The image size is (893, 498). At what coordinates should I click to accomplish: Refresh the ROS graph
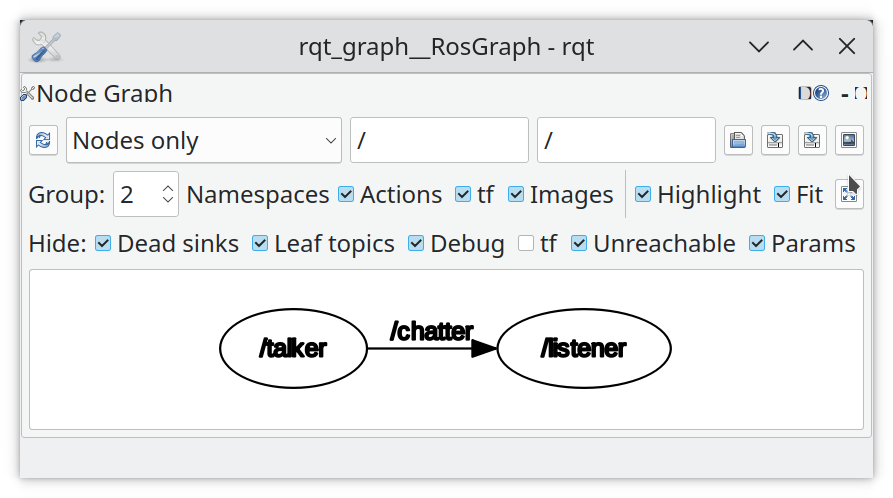[43, 140]
